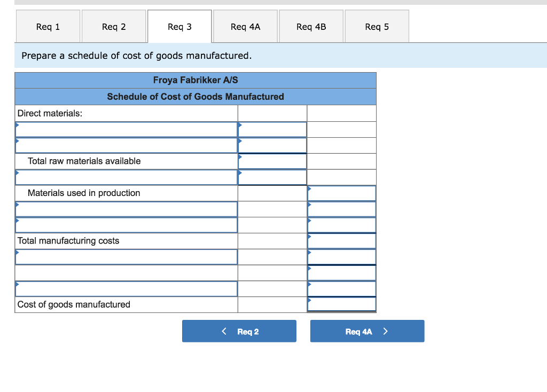Open first dropdown under Direct materials label

pyautogui.click(x=126, y=129)
